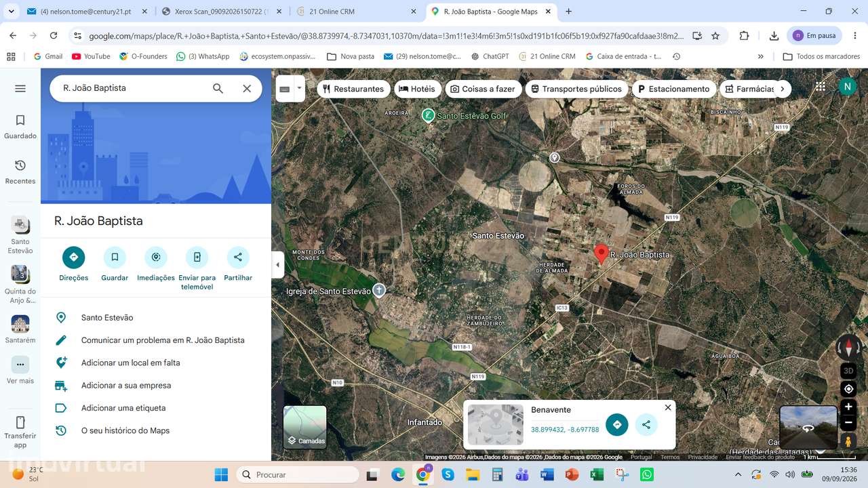Click the my location target button
Image resolution: width=868 pixels, height=488 pixels.
pyautogui.click(x=848, y=389)
